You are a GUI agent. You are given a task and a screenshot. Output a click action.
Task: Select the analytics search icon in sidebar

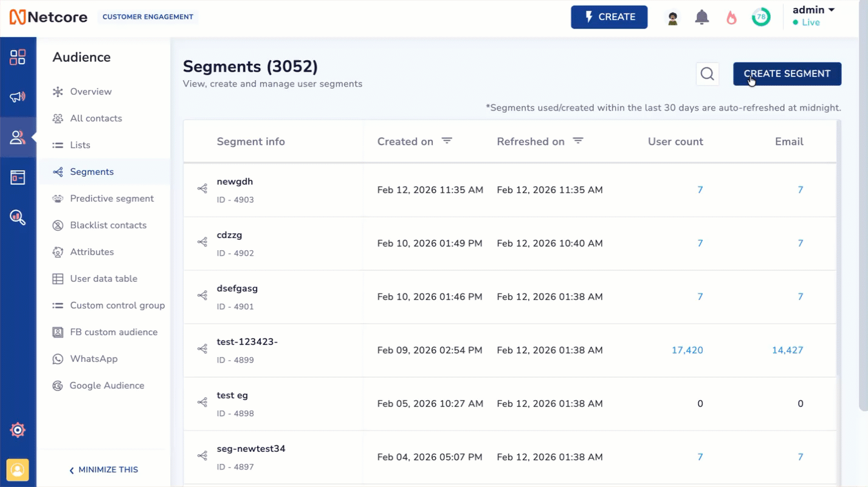[x=18, y=217]
